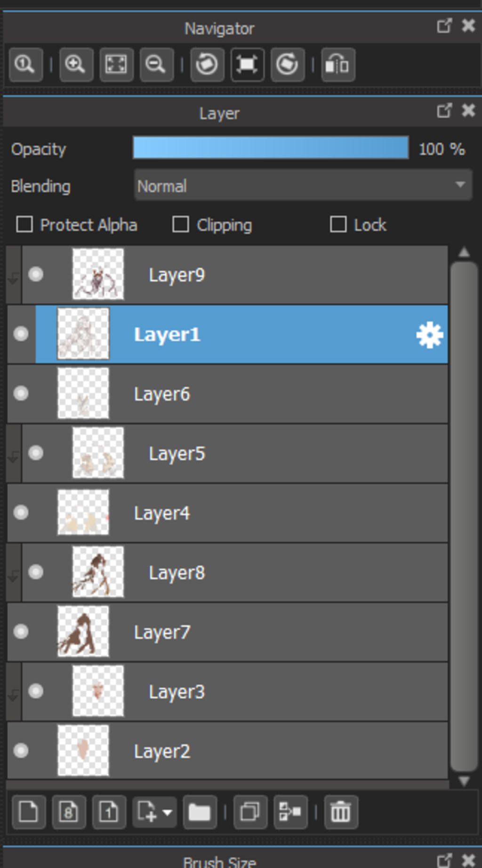Rotate canvas left in Navigator
The height and width of the screenshot is (868, 482).
pos(207,64)
